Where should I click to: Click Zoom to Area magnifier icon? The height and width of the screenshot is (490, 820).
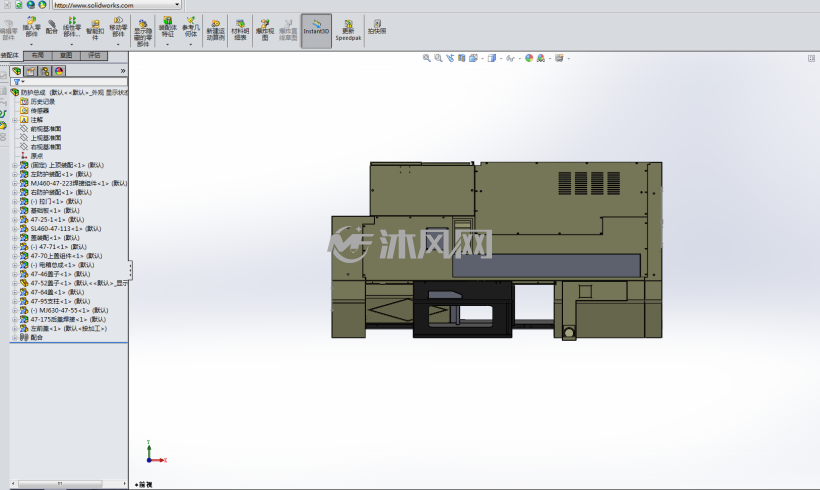pos(438,58)
